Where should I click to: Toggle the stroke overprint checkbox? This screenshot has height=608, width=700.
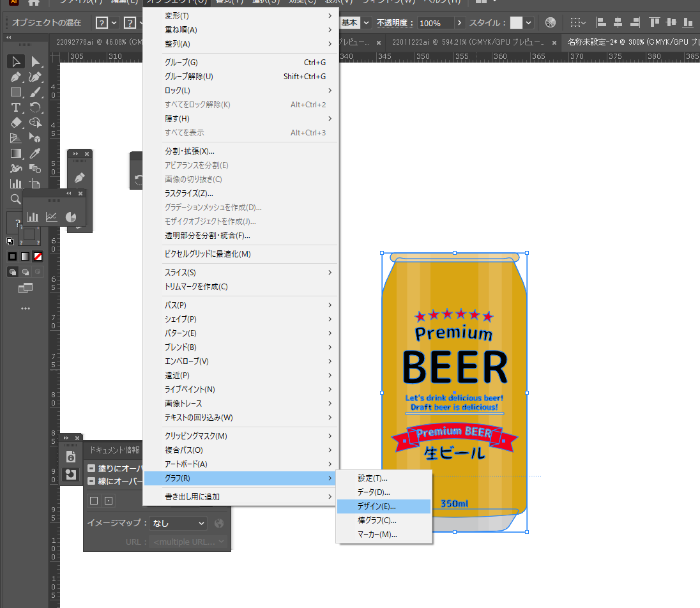[x=92, y=482]
